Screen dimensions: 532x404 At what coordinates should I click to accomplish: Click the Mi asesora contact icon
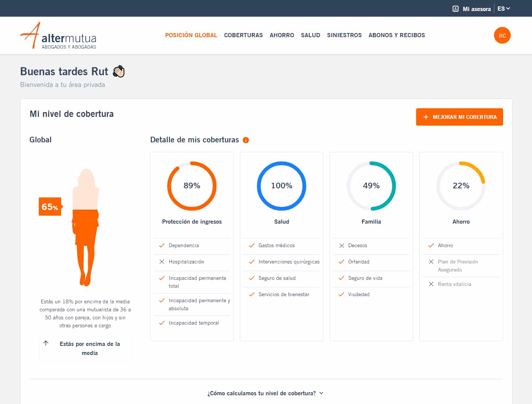pos(456,9)
